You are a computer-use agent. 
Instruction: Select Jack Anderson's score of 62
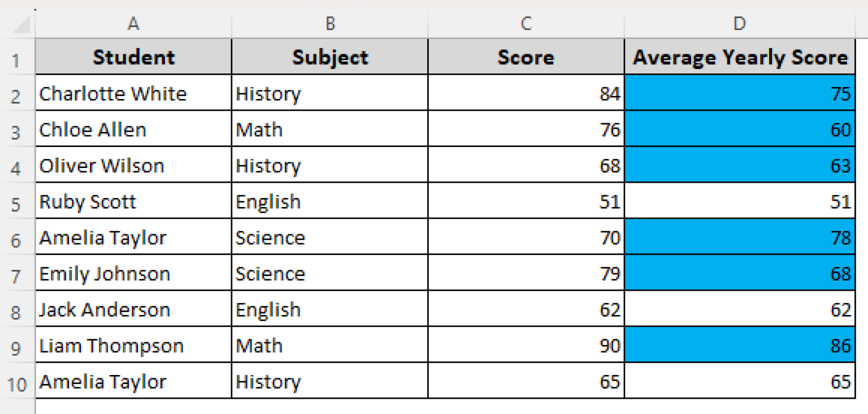(x=526, y=309)
